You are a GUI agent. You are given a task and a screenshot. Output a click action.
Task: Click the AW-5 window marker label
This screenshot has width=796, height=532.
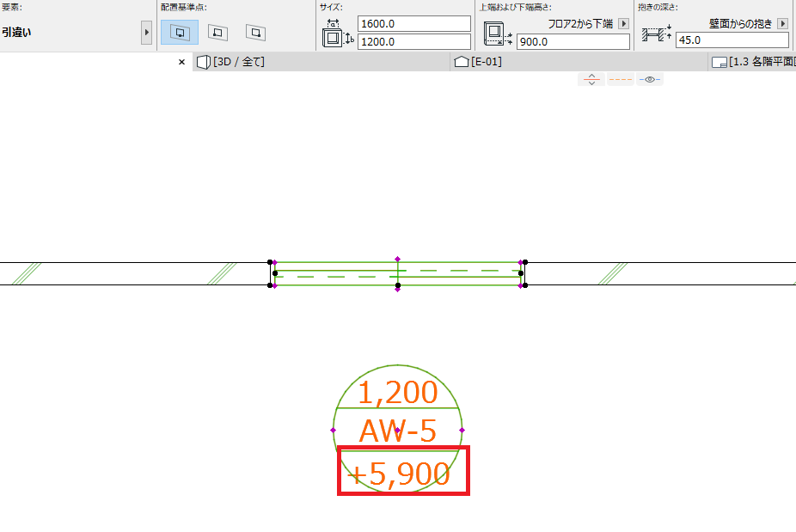tap(397, 431)
